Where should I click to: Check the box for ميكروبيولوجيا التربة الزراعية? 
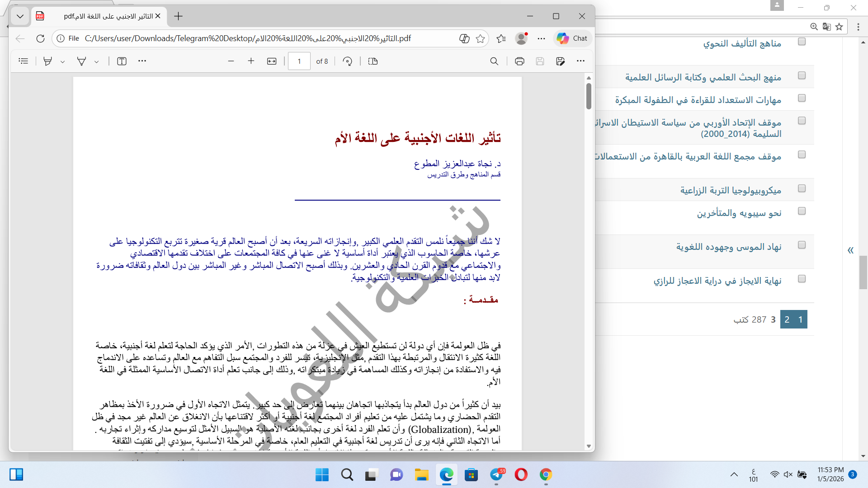coord(802,188)
